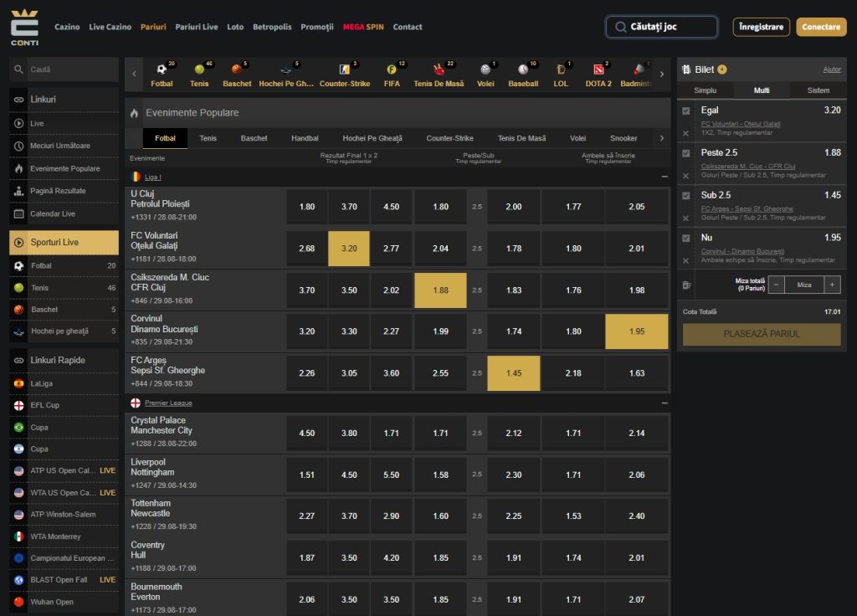Deselect the 1.88 over odds for Csikszereda
This screenshot has width=857, height=616.
pos(440,290)
